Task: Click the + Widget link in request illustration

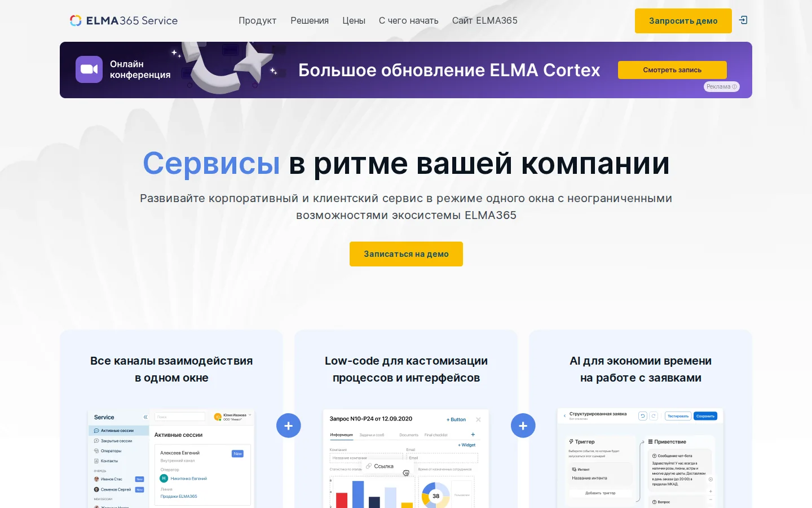Action: (466, 445)
